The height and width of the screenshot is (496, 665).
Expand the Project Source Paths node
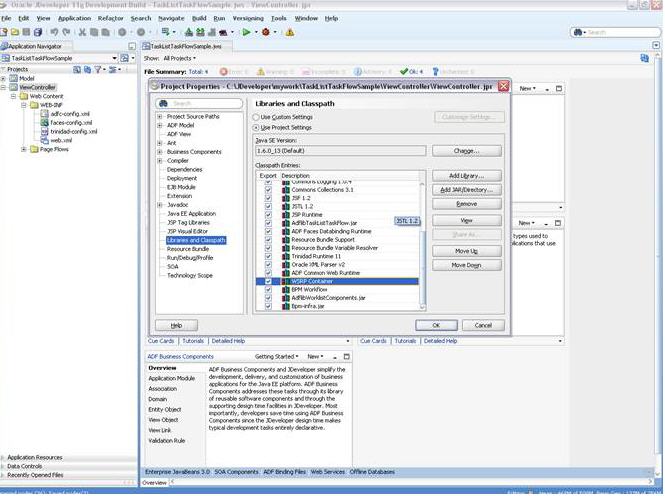pyautogui.click(x=160, y=117)
